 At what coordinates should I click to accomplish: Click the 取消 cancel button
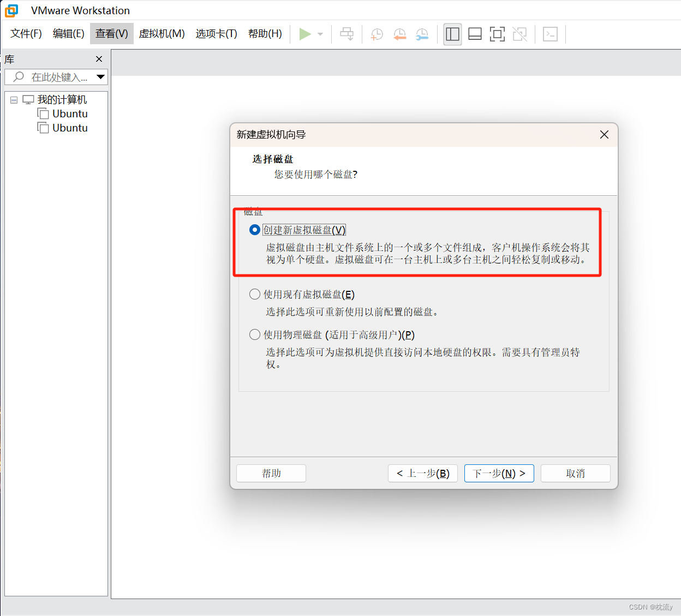point(576,474)
